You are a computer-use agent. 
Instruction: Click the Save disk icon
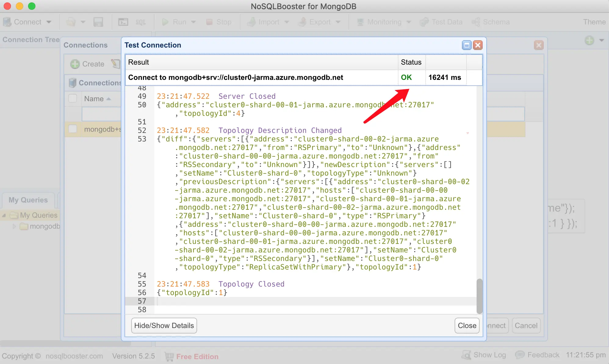click(98, 22)
